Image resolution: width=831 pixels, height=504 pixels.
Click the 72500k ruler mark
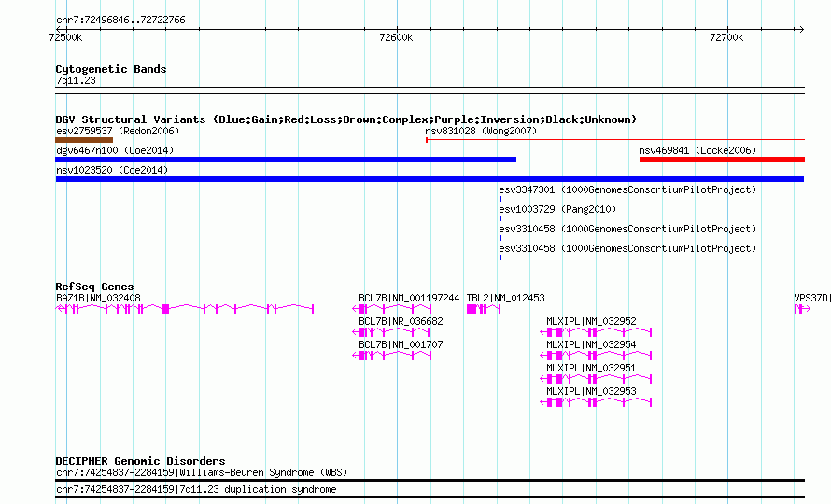pos(65,37)
